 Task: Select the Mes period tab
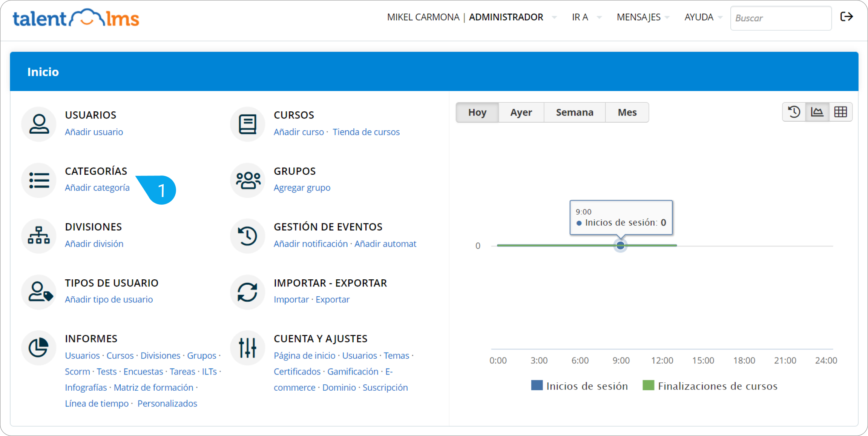627,112
